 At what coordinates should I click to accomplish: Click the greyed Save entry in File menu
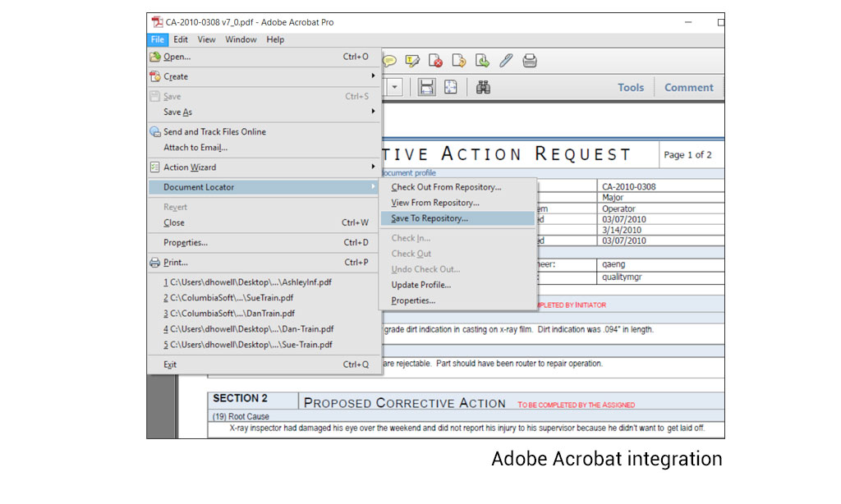pyautogui.click(x=264, y=96)
